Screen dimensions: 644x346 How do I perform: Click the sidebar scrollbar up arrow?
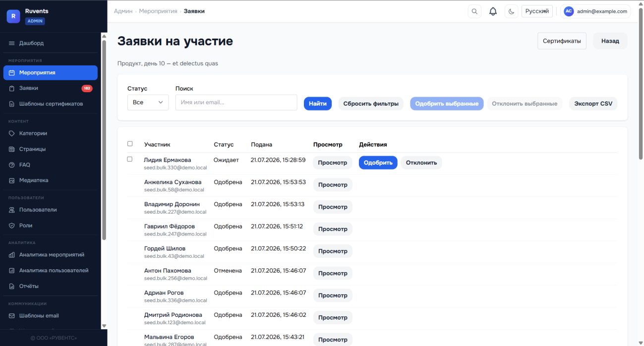click(x=104, y=36)
